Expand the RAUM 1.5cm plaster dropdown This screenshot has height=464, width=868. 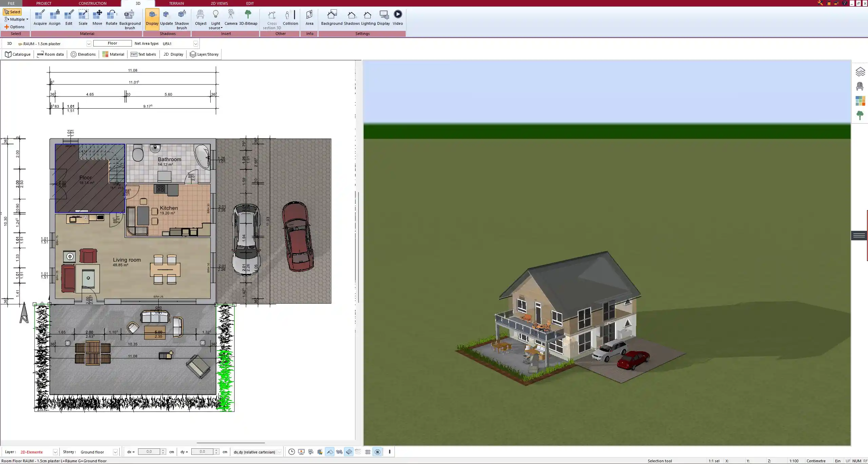[x=89, y=44]
